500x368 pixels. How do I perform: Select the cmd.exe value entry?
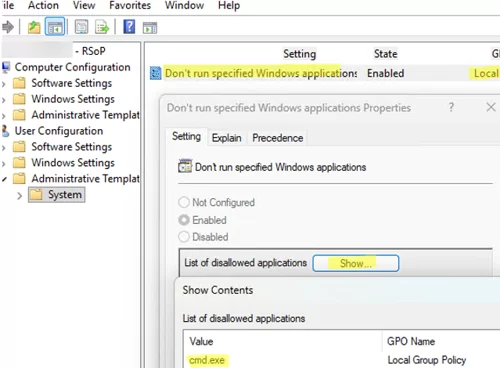(207, 360)
